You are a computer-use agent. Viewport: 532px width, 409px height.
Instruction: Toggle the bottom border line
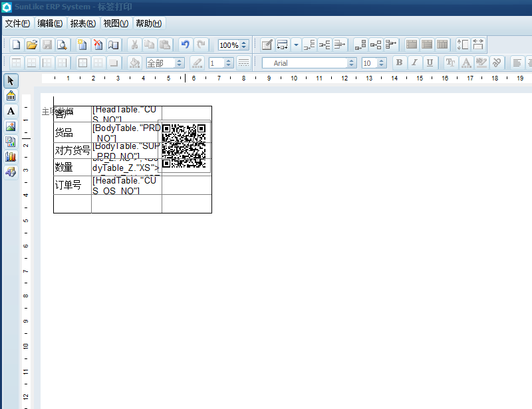click(x=31, y=63)
